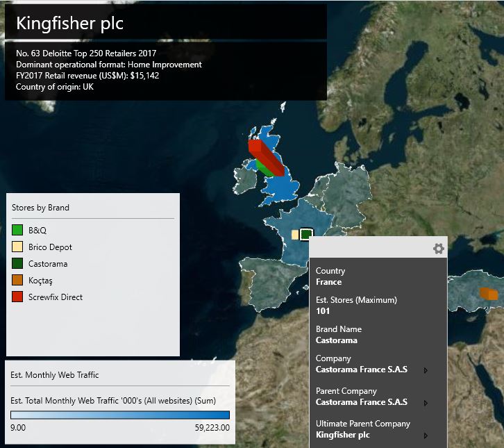Open the tooltip settings gear icon

[x=439, y=249]
